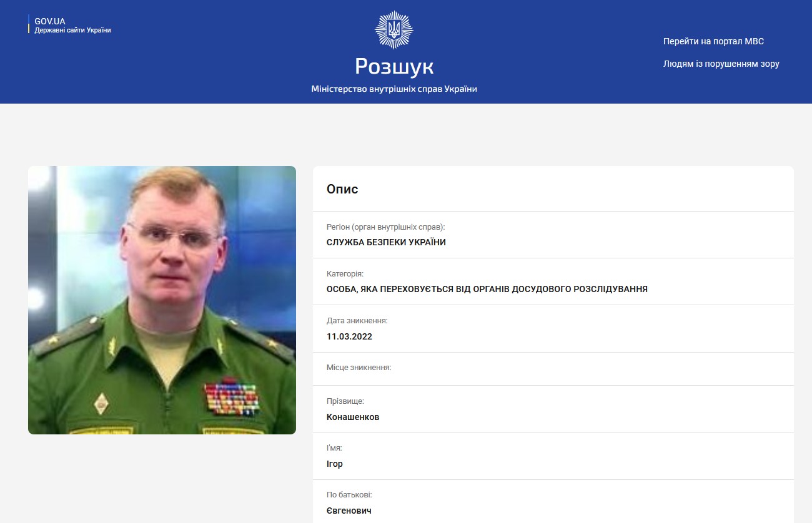Go to 'Перейти на портал МВС'
Screen dimensions: 812x523
click(713, 41)
